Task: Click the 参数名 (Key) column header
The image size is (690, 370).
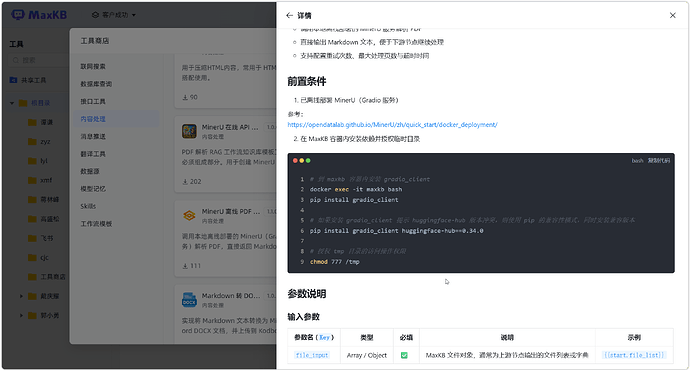Action: 314,337
